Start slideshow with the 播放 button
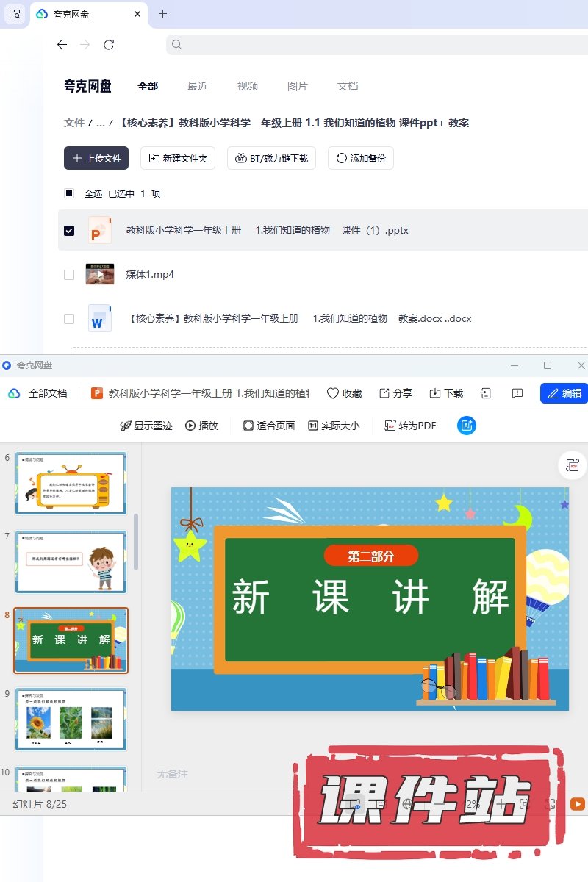This screenshot has width=588, height=882. [x=201, y=426]
